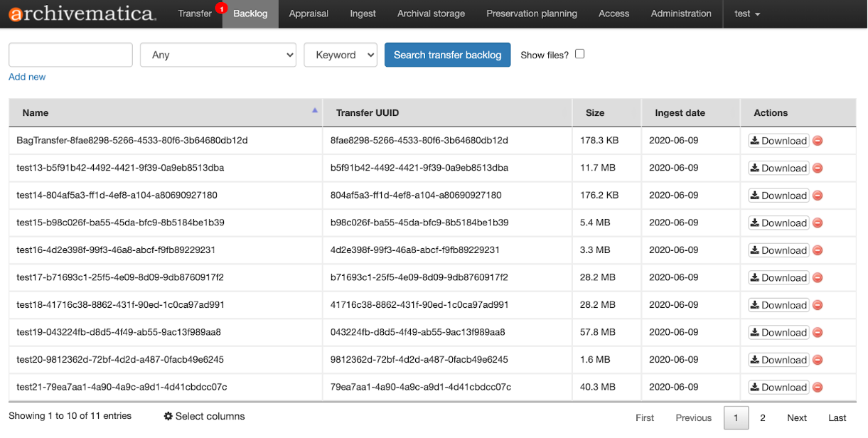Expand the test user menu
The image size is (868, 438).
746,14
